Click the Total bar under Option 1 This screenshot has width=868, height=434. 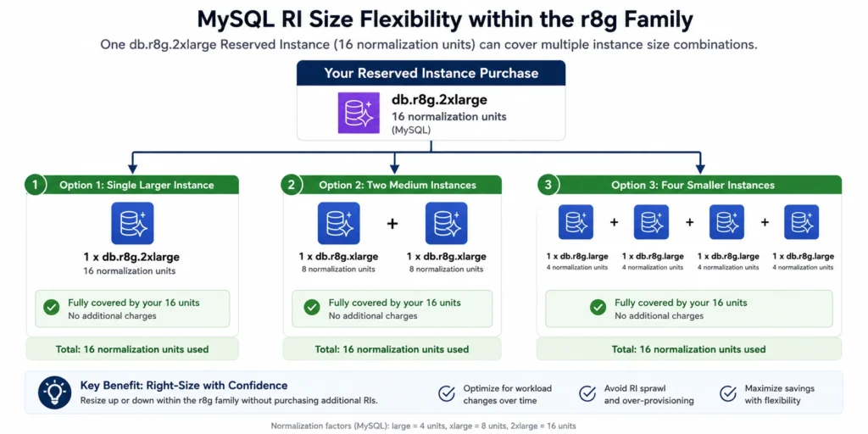tap(132, 349)
